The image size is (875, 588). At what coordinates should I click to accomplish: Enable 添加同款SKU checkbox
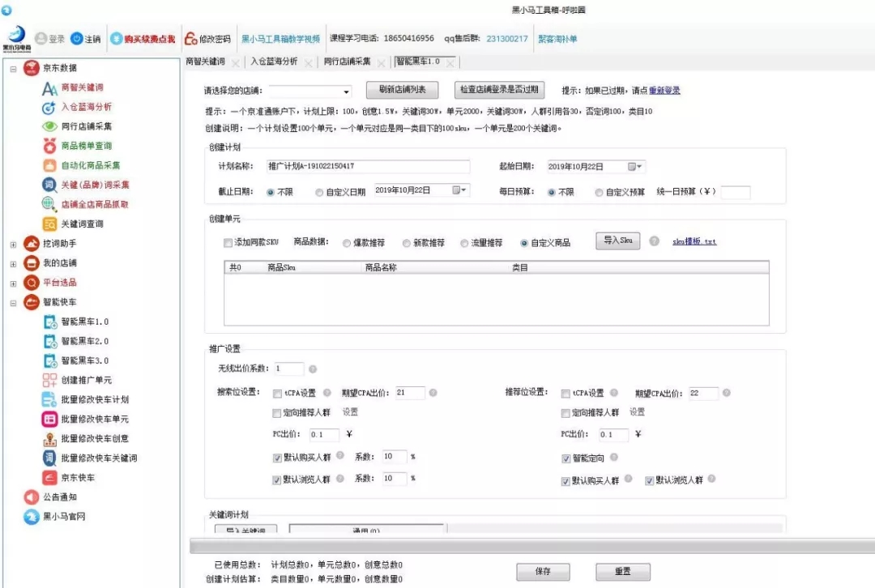(x=228, y=243)
